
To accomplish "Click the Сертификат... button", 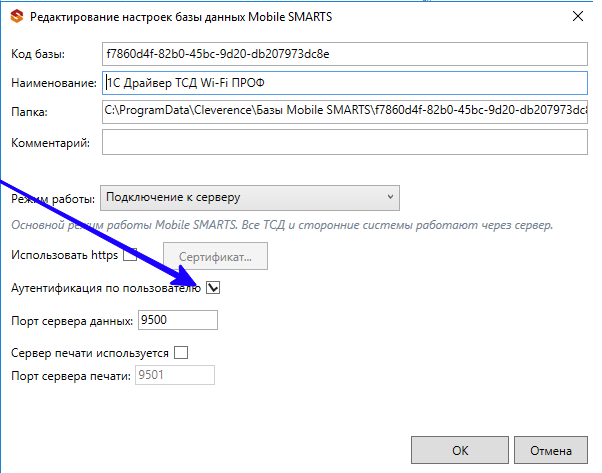I will tap(215, 256).
